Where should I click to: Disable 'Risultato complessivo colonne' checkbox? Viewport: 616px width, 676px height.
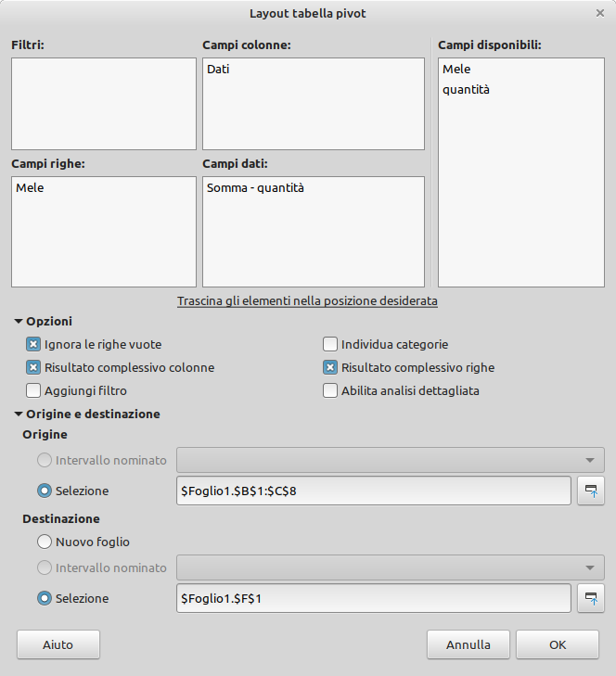tap(34, 367)
